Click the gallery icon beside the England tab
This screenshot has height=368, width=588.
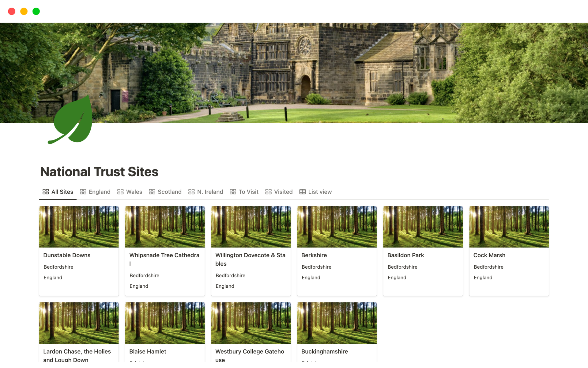point(83,192)
